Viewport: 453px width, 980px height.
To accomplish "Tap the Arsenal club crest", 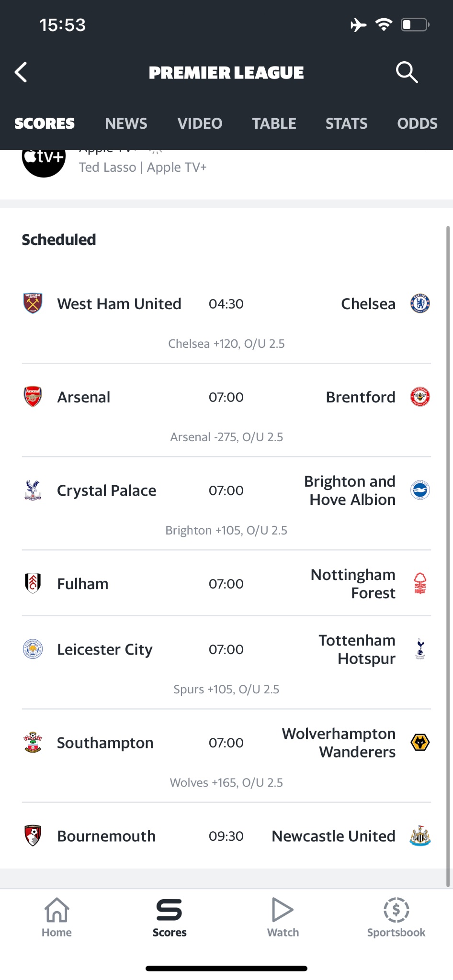I will coord(33,397).
